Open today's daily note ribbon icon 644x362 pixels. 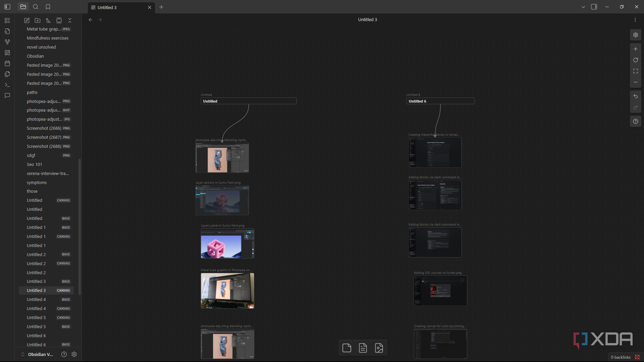tap(7, 63)
